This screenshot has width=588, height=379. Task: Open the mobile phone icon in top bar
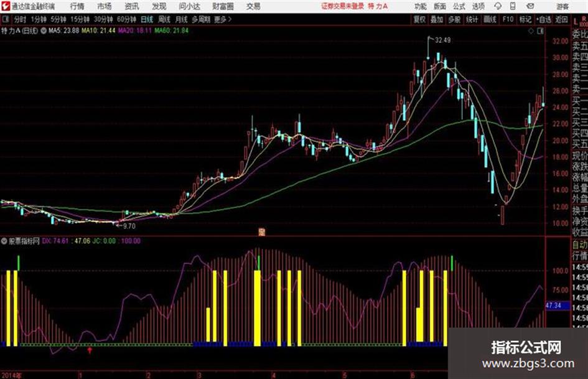(x=513, y=6)
